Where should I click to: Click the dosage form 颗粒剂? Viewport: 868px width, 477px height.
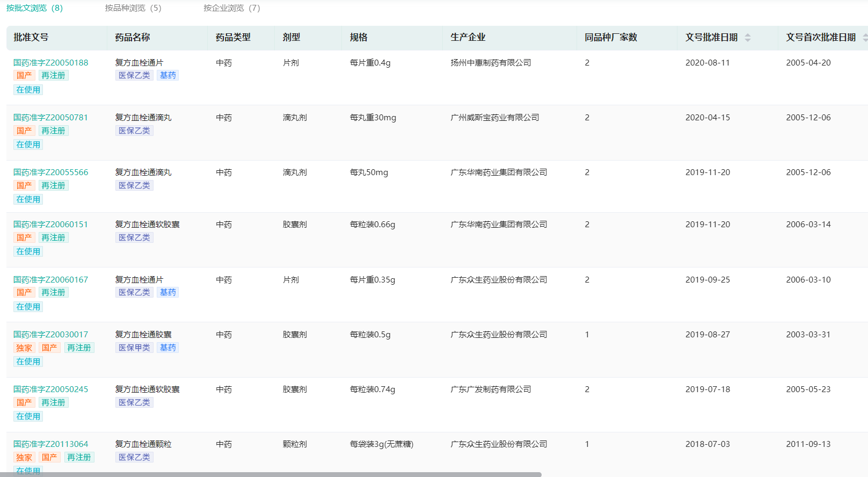tap(295, 444)
